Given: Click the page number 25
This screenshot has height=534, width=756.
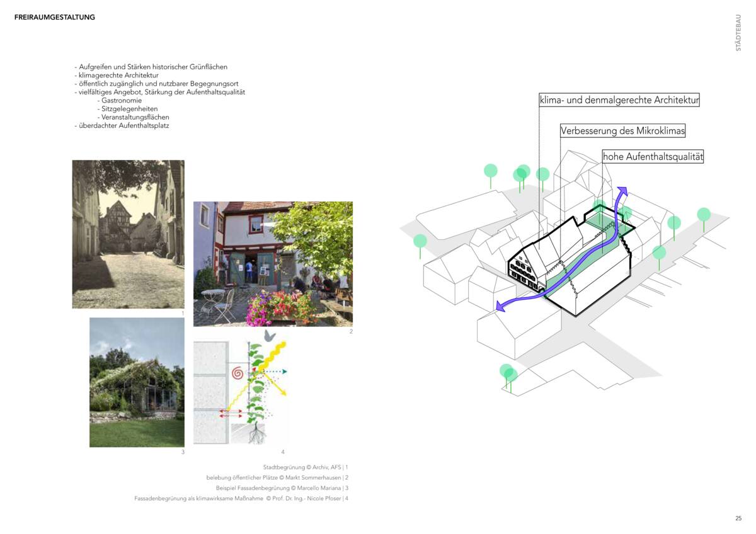Looking at the screenshot, I should [x=738, y=518].
